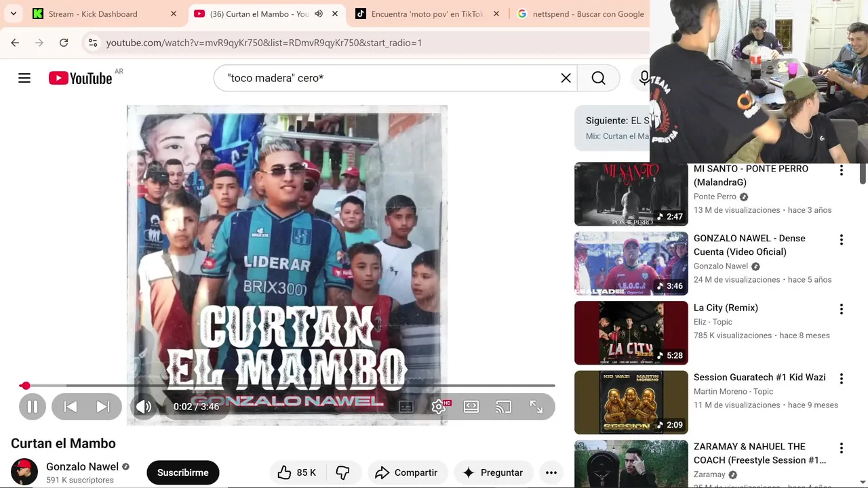Image resolution: width=868 pixels, height=488 pixels.
Task: Click the Preguntar button
Action: tap(493, 472)
